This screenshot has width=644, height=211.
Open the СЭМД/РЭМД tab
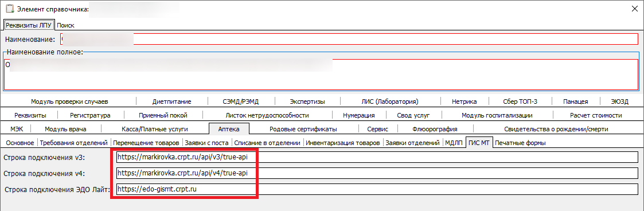241,101
